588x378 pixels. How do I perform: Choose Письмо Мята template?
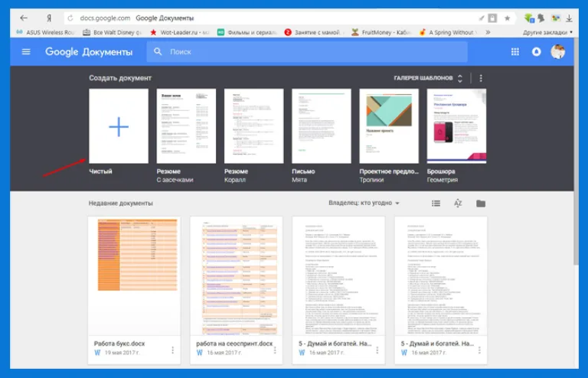322,126
